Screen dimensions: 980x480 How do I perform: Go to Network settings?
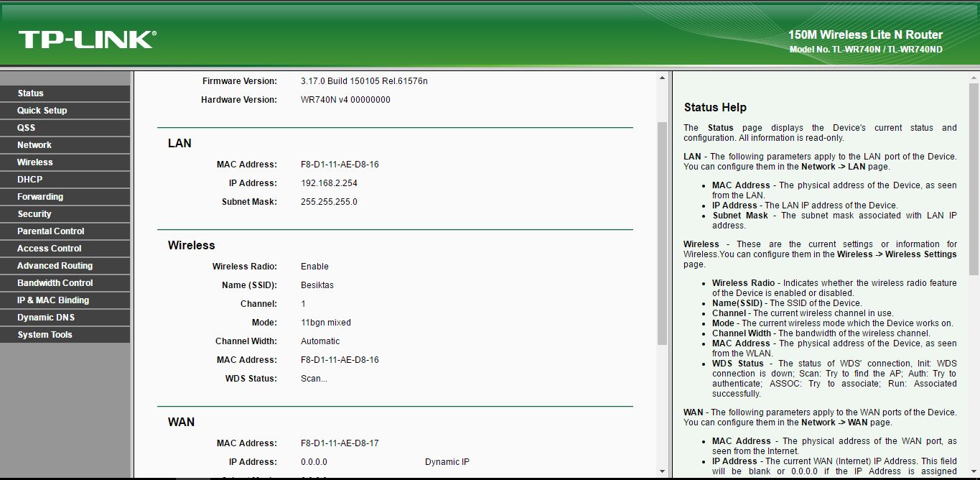click(65, 145)
